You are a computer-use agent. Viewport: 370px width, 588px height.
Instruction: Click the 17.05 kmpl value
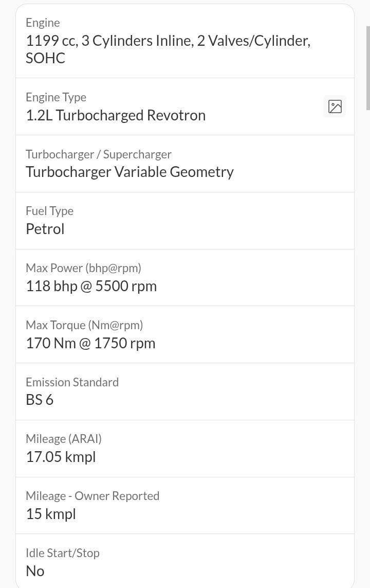61,457
